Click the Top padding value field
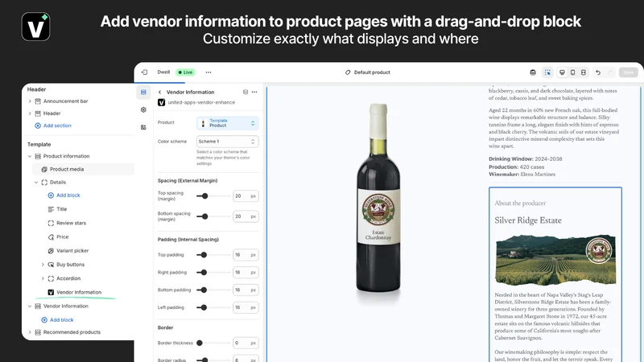The height and width of the screenshot is (362, 644). point(246,255)
